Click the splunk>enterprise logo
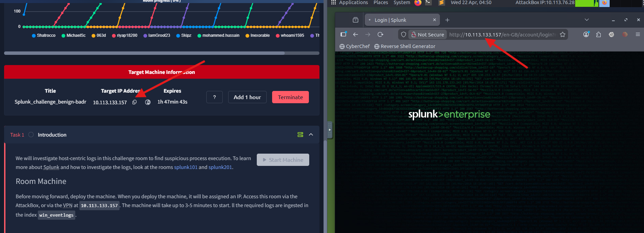This screenshot has width=644, height=233. coord(449,114)
